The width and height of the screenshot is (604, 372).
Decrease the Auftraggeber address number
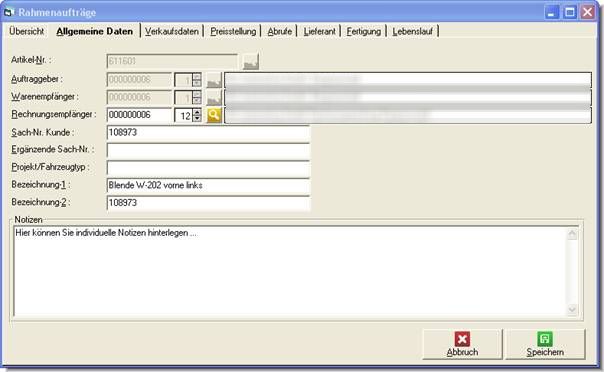pyautogui.click(x=197, y=83)
